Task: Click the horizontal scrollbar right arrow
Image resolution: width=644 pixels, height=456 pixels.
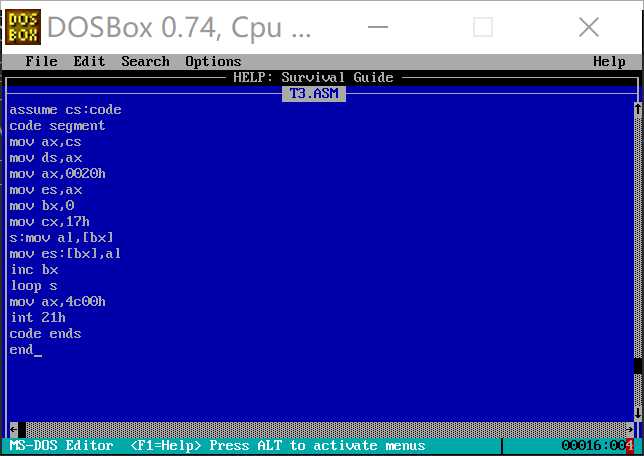Action: tap(630, 430)
